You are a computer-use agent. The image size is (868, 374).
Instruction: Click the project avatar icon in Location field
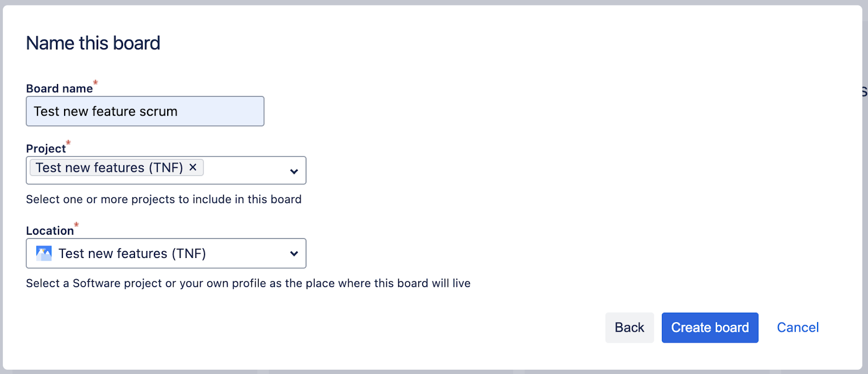(44, 253)
